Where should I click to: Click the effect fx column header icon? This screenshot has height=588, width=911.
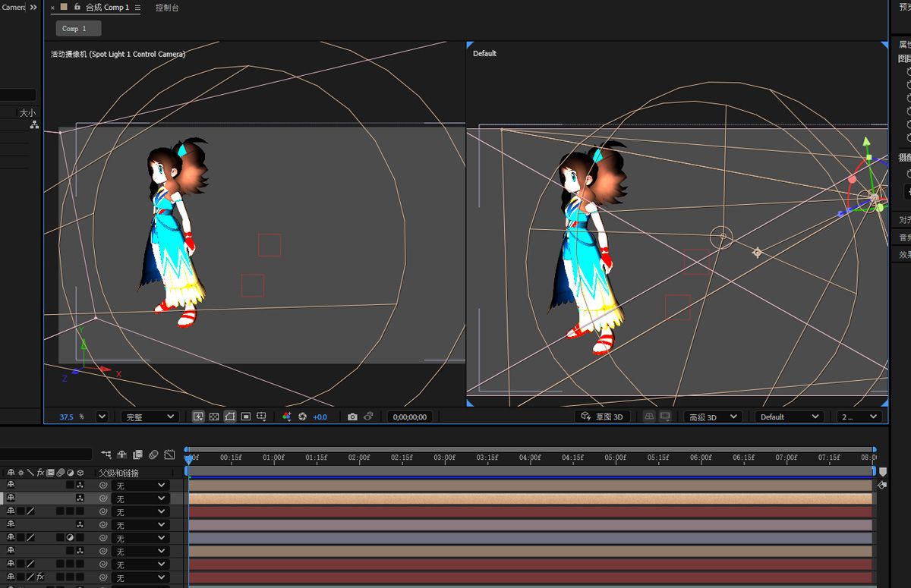(x=40, y=473)
